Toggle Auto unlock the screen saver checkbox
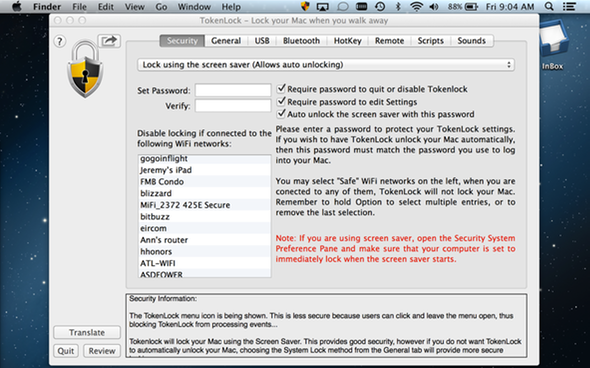The height and width of the screenshot is (368, 590). click(x=281, y=114)
